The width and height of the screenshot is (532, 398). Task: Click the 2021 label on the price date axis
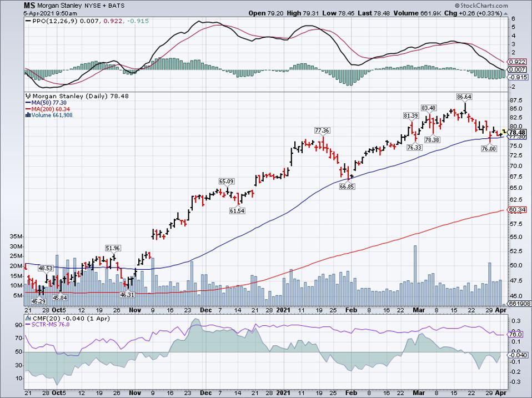(283, 310)
